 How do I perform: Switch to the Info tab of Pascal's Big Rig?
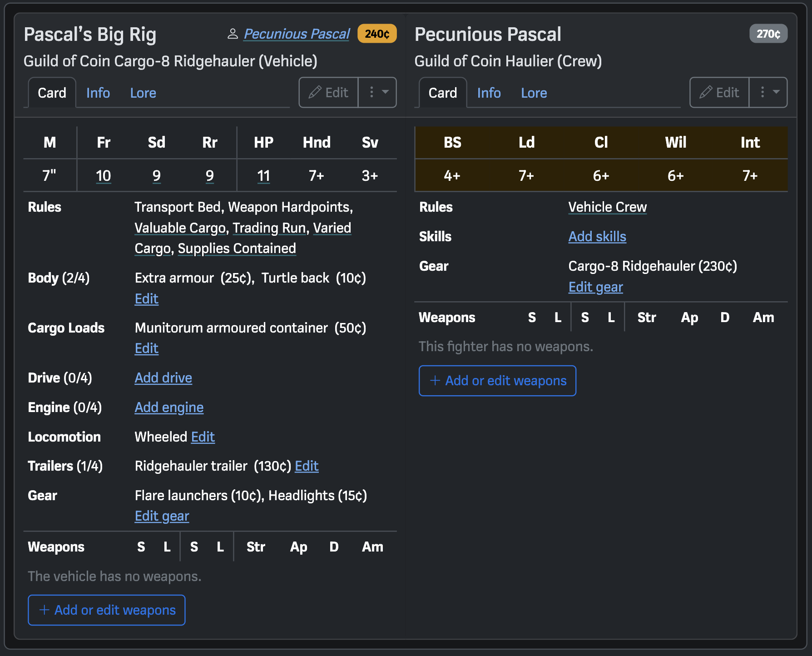(x=98, y=93)
